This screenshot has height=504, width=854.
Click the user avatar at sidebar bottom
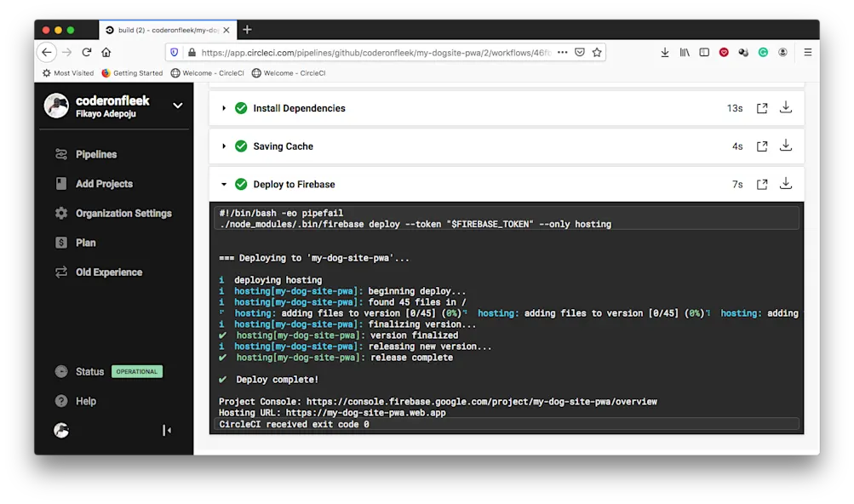61,431
